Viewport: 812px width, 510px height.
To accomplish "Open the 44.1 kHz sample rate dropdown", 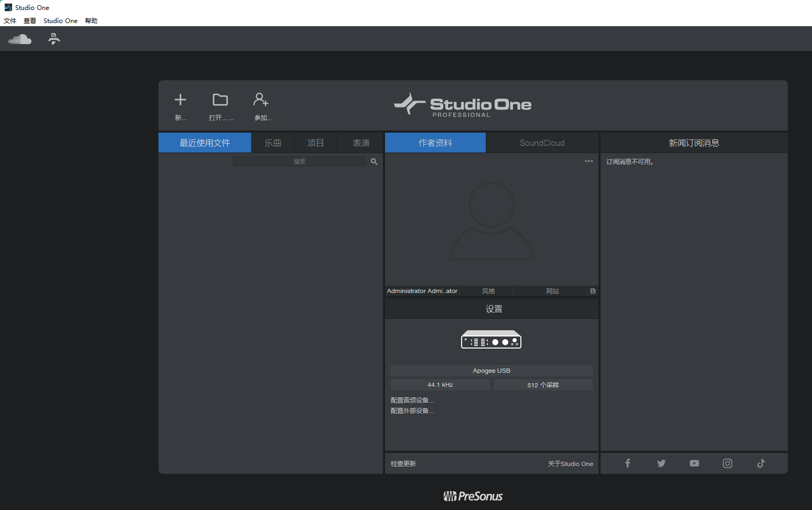I will coord(440,385).
